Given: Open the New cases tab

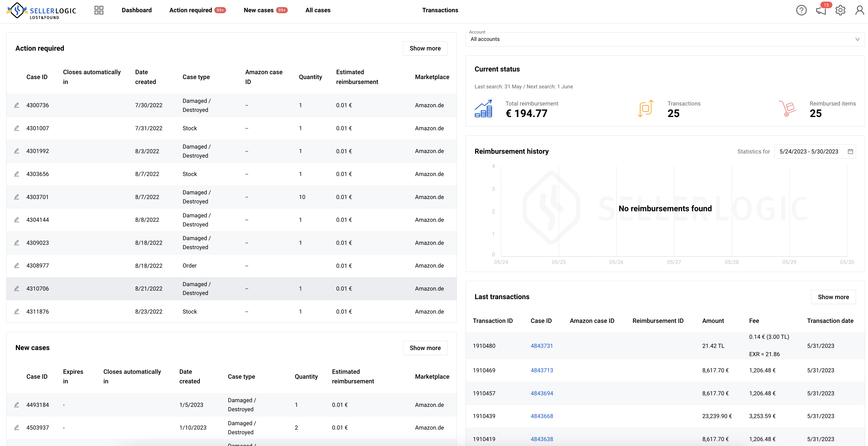Looking at the screenshot, I should [258, 10].
